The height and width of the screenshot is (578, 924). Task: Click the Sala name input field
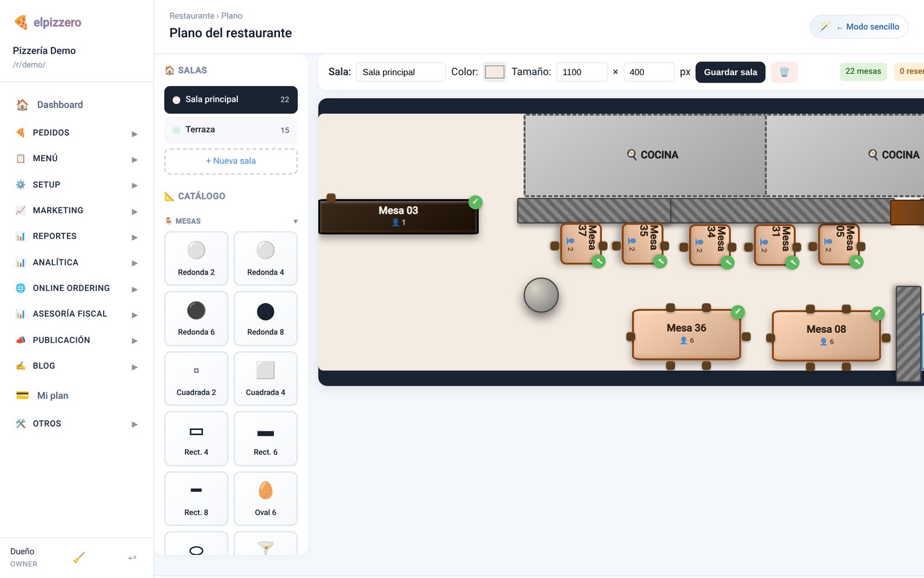(x=401, y=72)
